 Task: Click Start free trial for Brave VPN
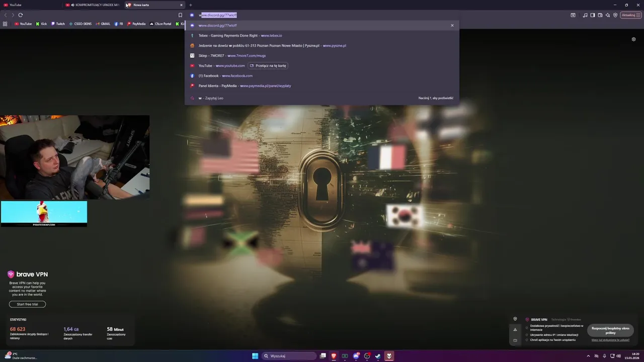[x=27, y=304]
